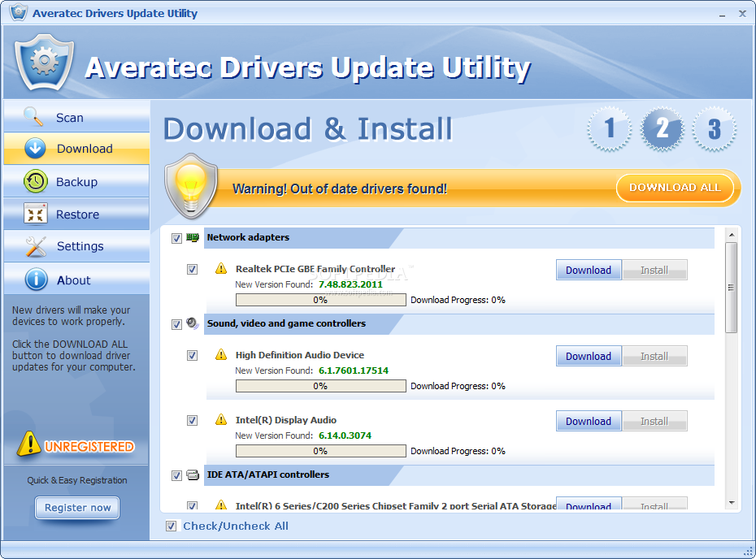
Task: Click the Check/Uncheck All label
Action: point(235,526)
